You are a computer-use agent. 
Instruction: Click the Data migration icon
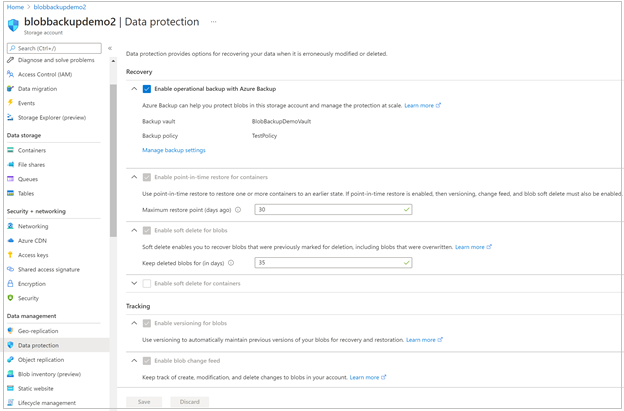pos(10,89)
